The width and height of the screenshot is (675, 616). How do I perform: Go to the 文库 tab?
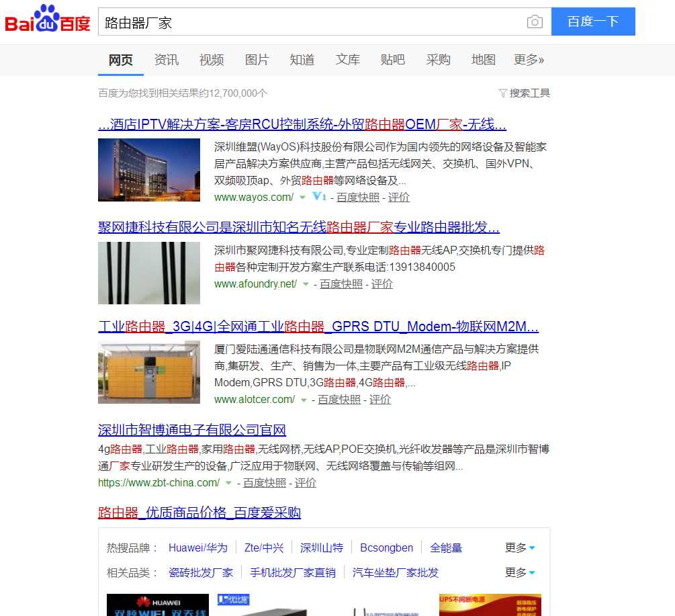[347, 60]
